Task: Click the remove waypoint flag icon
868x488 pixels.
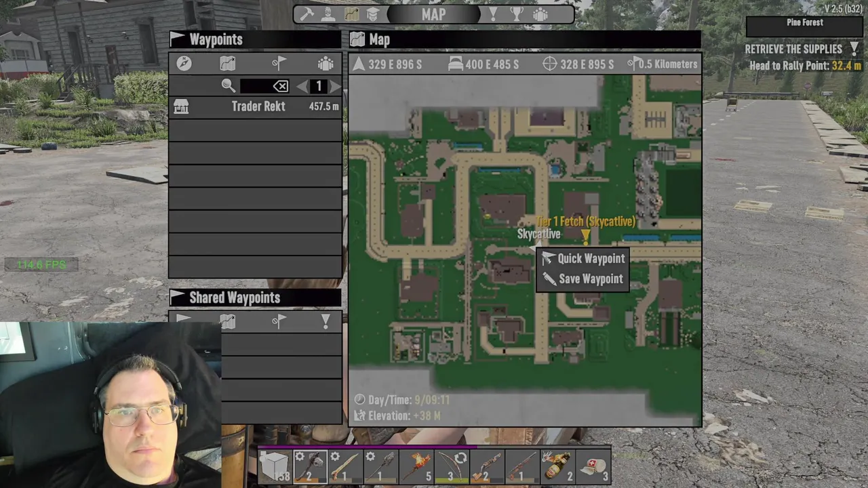Action: [279, 63]
